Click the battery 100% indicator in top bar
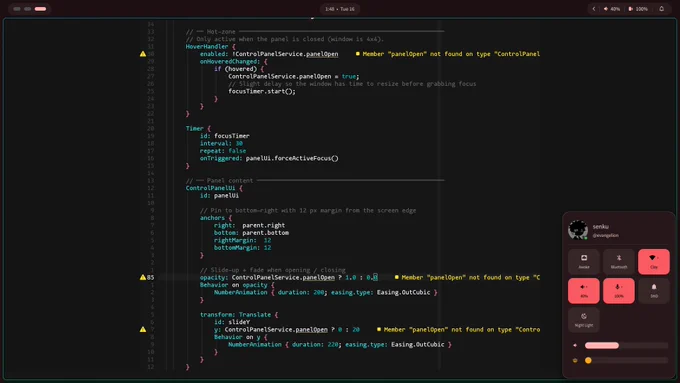This screenshot has width=680, height=383. (638, 9)
